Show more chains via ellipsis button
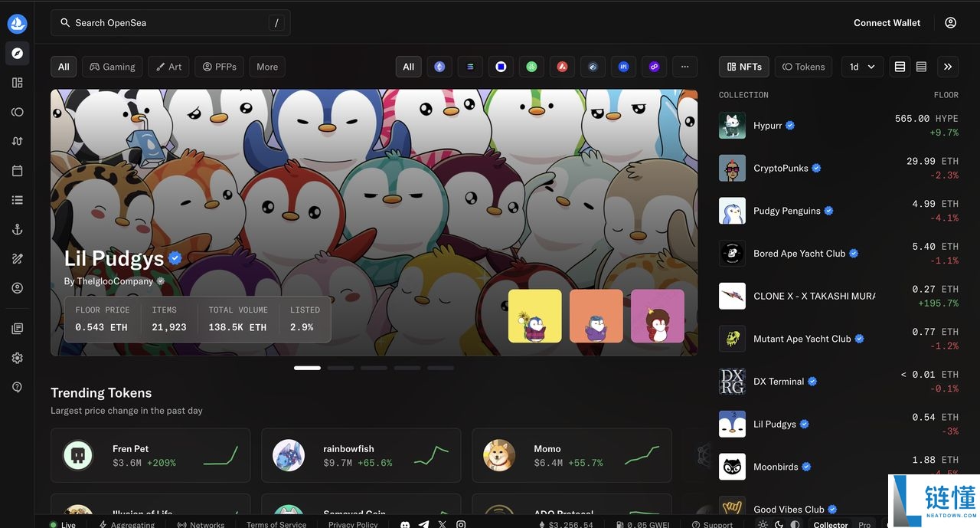Image resolution: width=980 pixels, height=528 pixels. 684,67
